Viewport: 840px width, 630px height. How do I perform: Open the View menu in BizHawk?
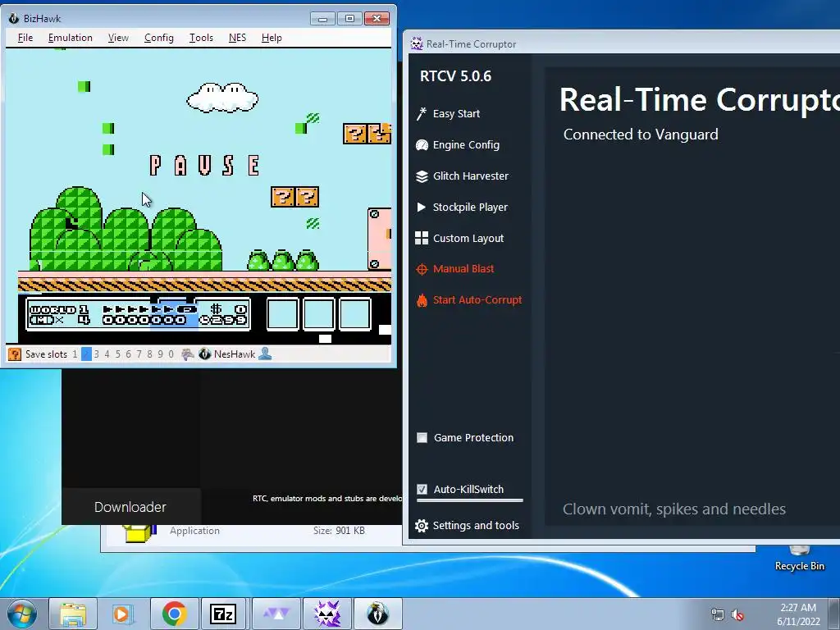click(118, 38)
